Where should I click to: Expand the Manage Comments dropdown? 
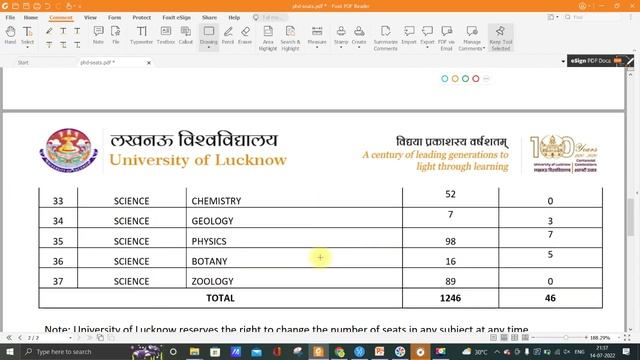coord(484,49)
